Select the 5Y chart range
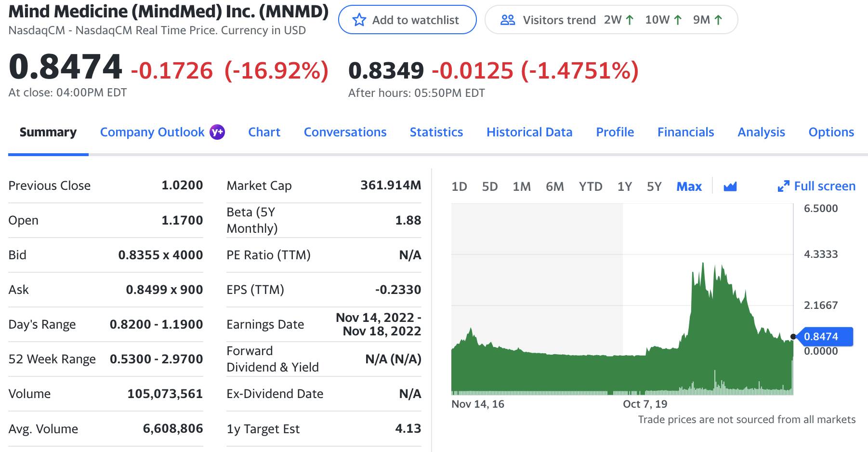Image resolution: width=868 pixels, height=452 pixels. pos(654,186)
